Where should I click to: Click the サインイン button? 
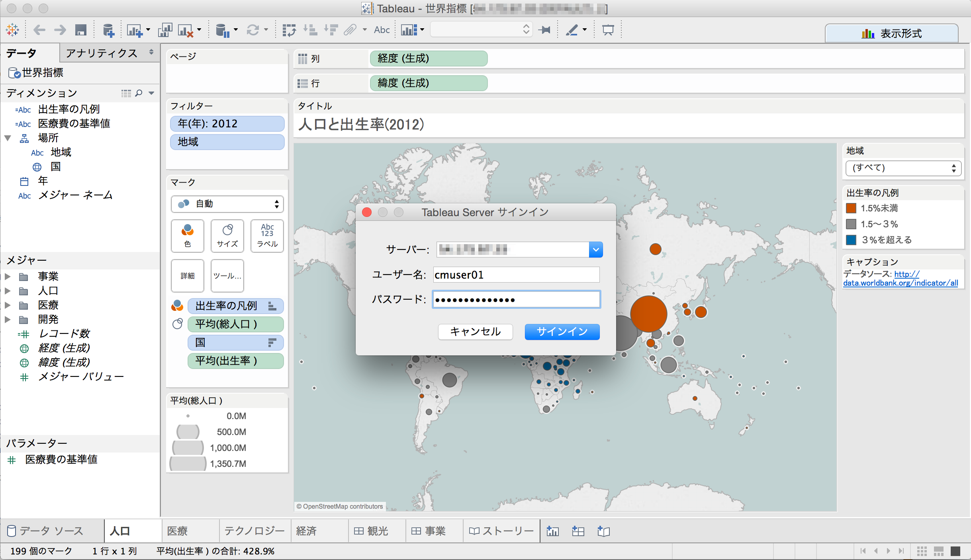click(562, 332)
